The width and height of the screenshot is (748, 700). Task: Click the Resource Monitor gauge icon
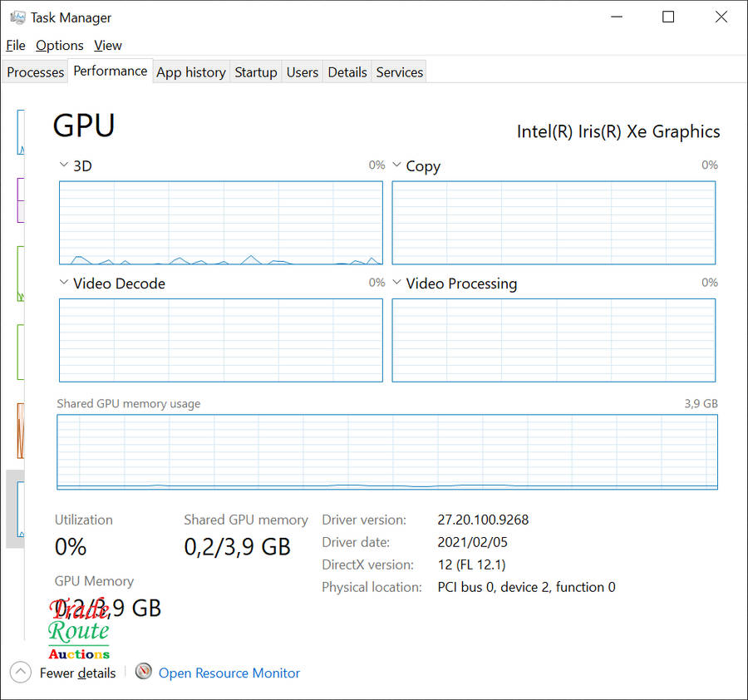[144, 672]
